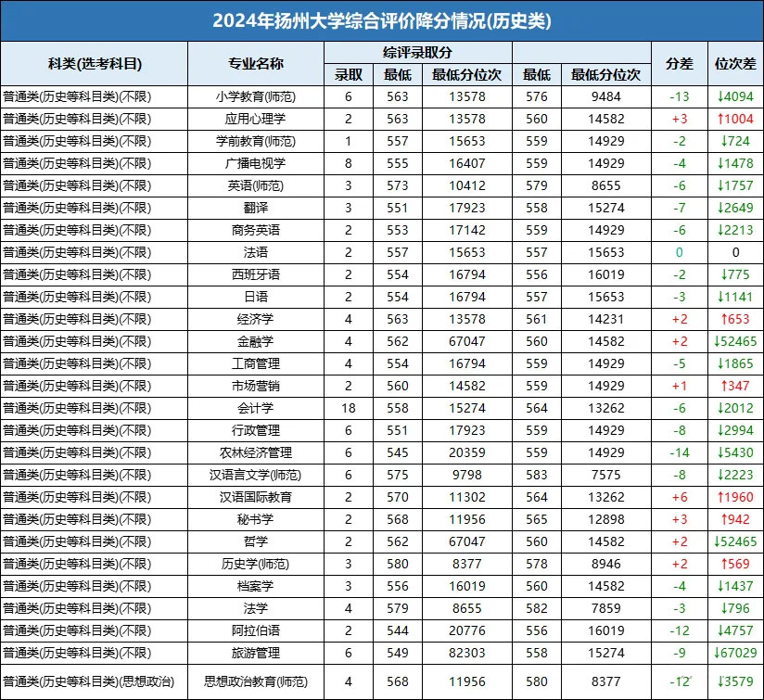The image size is (764, 700).
Task: Click the major "经济学"
Action: click(256, 319)
